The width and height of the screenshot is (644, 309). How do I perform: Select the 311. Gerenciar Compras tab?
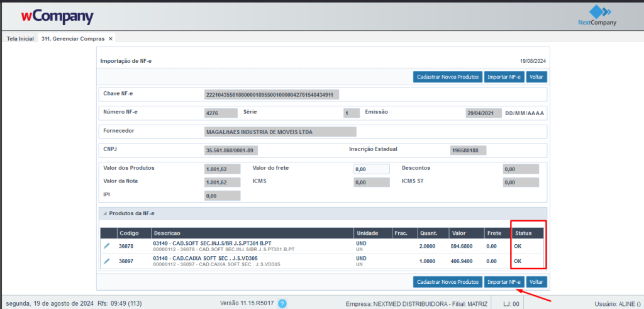[x=73, y=38]
